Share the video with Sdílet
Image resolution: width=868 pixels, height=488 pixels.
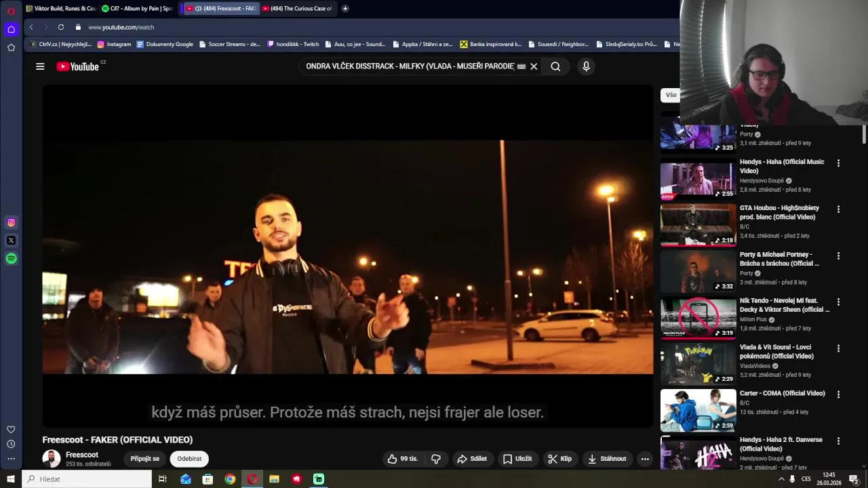pos(472,459)
